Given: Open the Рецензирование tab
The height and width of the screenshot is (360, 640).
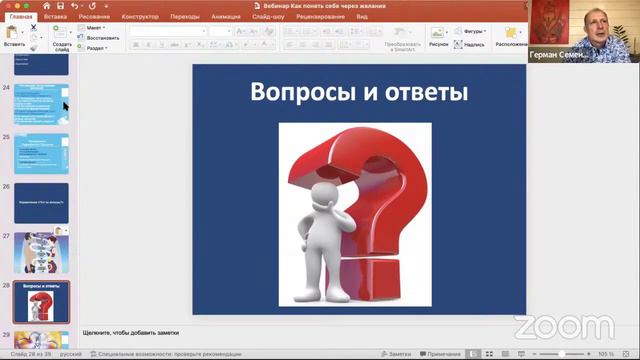Looking at the screenshot, I should click(x=320, y=17).
